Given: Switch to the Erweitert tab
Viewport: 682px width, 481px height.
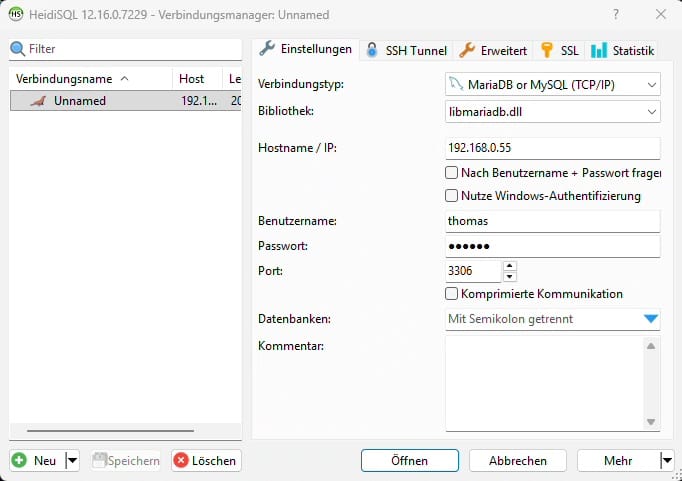Looking at the screenshot, I should point(494,50).
